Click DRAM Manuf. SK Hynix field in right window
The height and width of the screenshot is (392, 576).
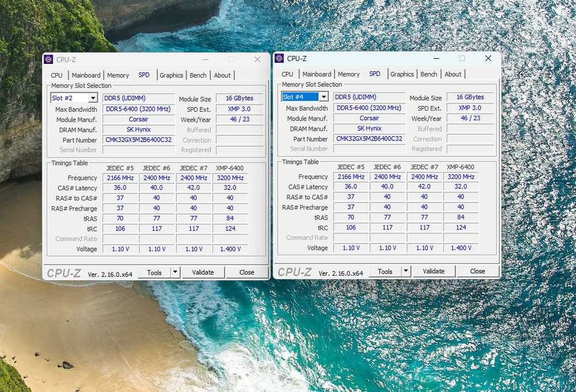point(369,128)
